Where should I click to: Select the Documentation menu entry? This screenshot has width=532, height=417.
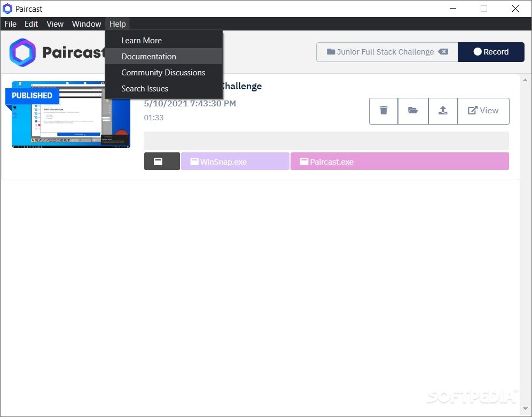click(x=163, y=56)
